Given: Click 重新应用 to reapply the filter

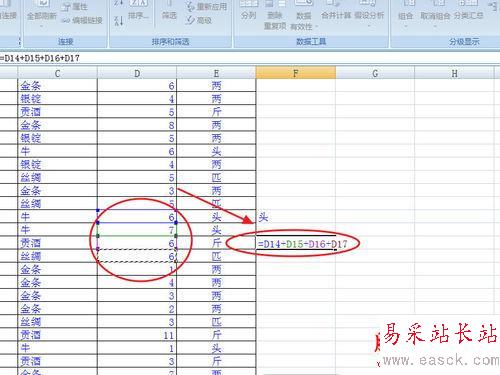Looking at the screenshot, I should click(x=207, y=7).
